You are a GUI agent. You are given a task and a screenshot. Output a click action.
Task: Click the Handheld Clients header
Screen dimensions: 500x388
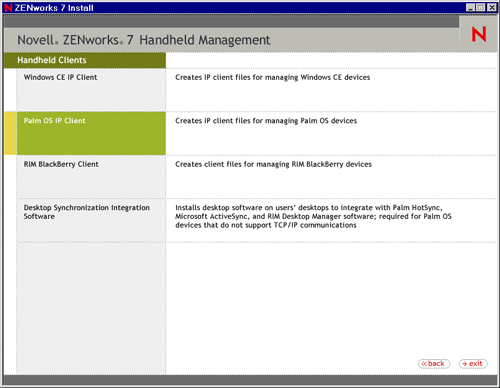(x=85, y=60)
